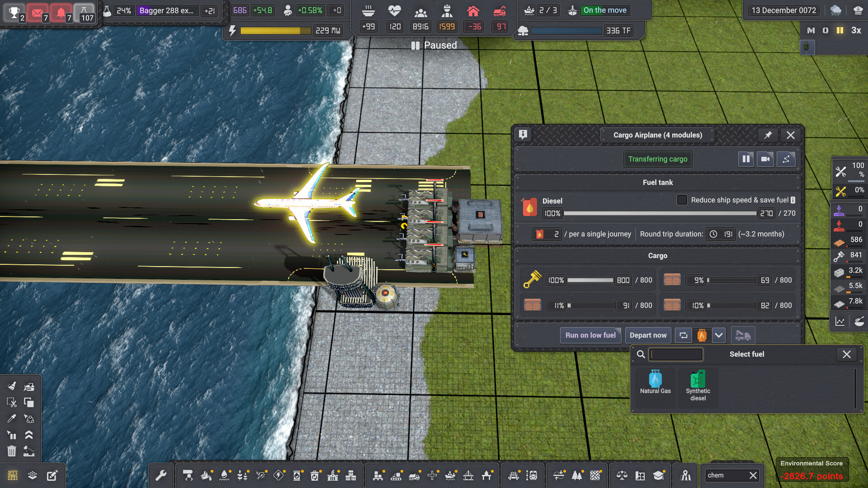Open the messages envelope icon

coord(38,12)
